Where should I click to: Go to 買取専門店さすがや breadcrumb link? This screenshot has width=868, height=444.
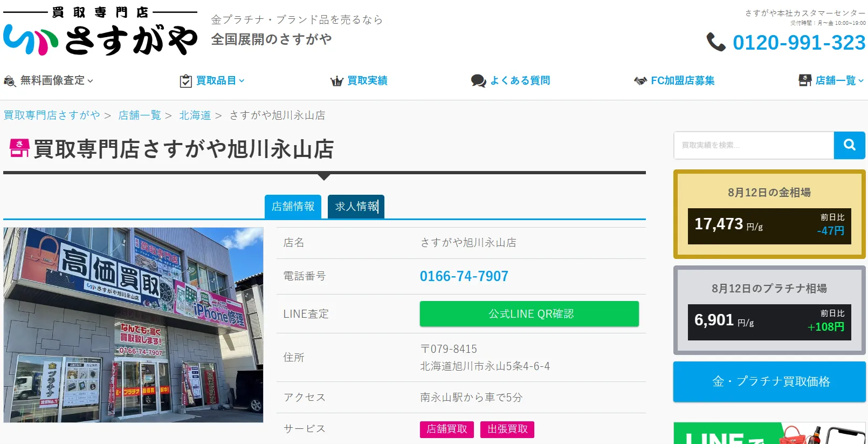[x=52, y=115]
